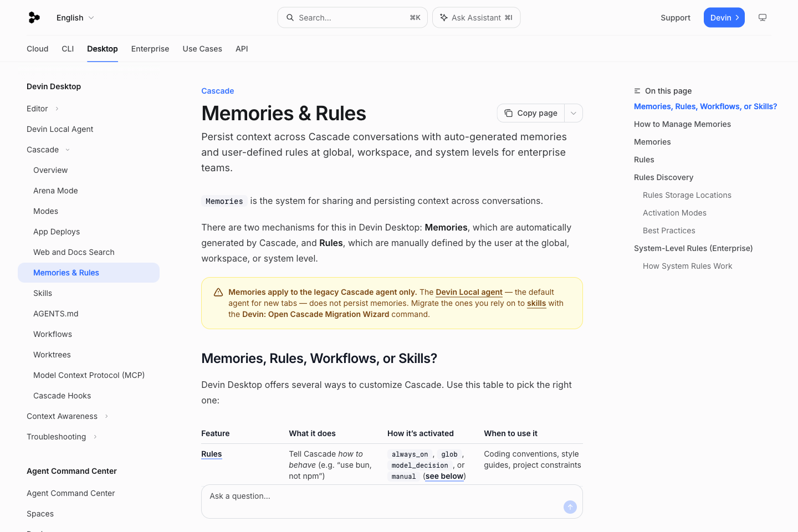Image resolution: width=798 pixels, height=532 pixels.
Task: Switch to the Cloud tab
Action: (38, 49)
